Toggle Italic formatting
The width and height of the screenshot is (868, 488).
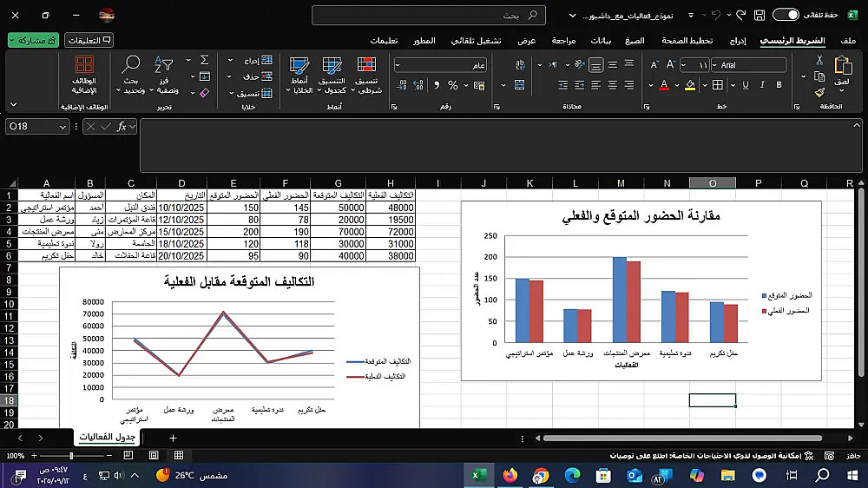tap(762, 85)
